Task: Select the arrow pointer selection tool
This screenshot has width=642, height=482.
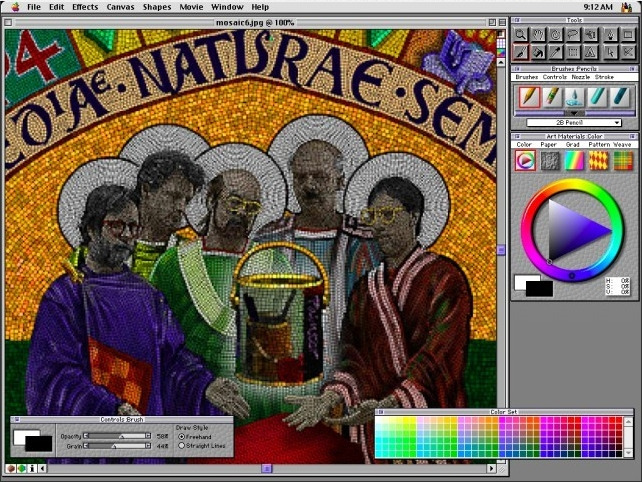Action: point(610,52)
